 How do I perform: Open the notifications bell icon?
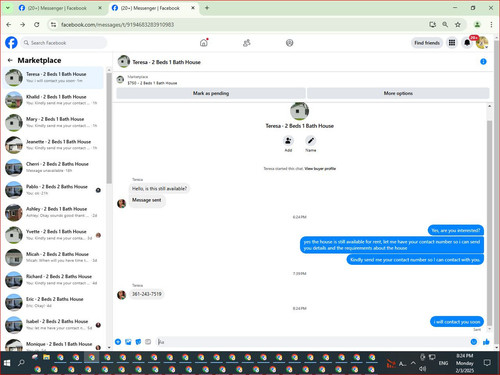[467, 43]
